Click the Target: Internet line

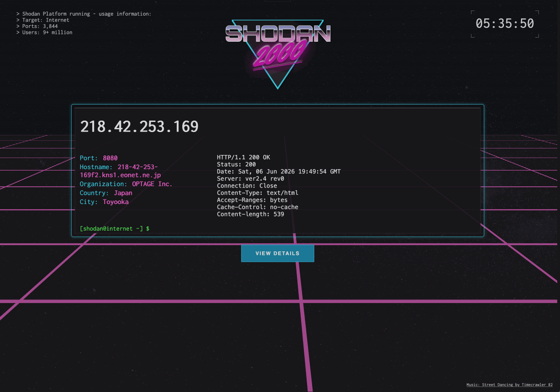click(x=43, y=20)
